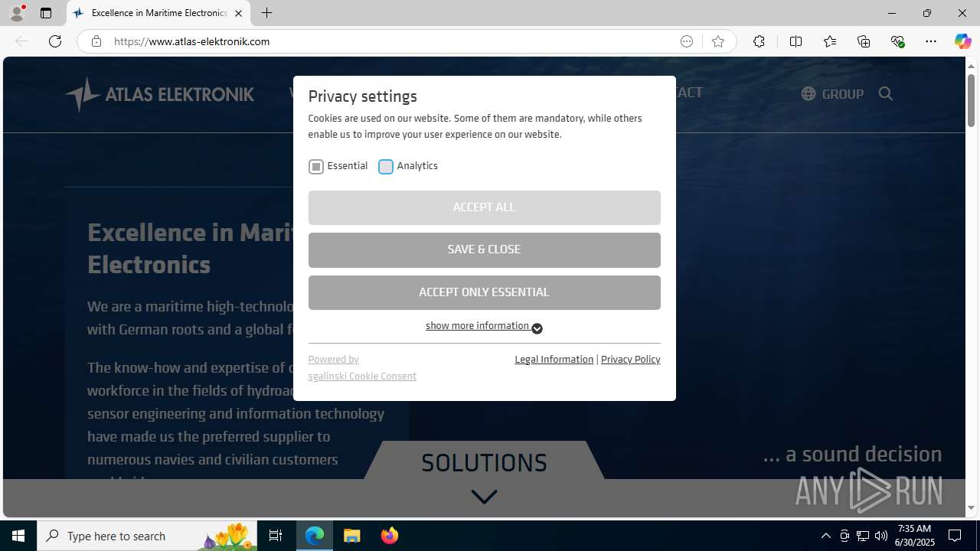
Task: Open the Tab actions menu
Action: [46, 13]
